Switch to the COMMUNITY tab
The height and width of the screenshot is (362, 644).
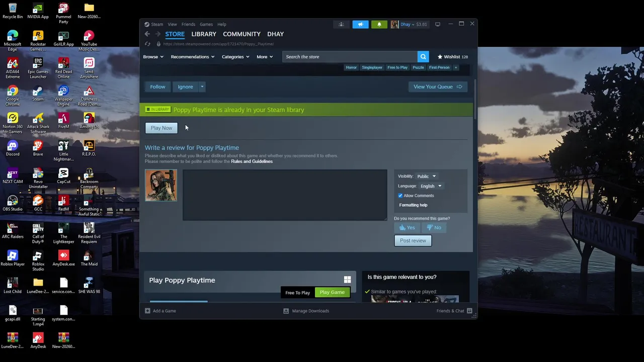pyautogui.click(x=242, y=34)
